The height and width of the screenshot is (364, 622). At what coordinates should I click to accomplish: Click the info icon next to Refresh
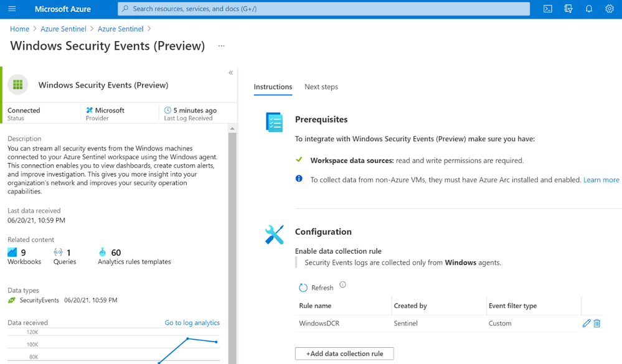pyautogui.click(x=342, y=284)
